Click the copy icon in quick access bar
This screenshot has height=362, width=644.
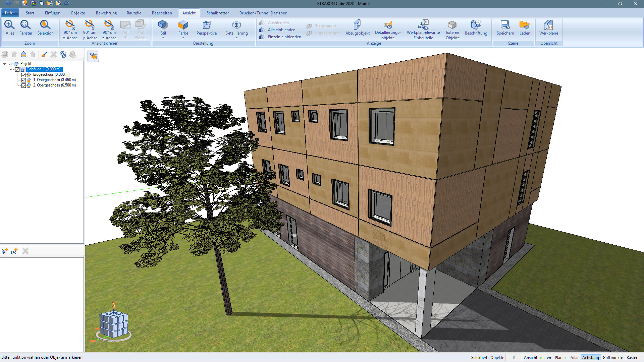click(42, 3)
